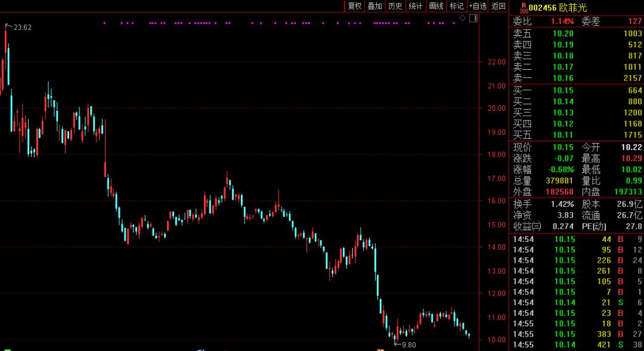
Task: Select the trade tick with volume 383
Action: (577, 334)
